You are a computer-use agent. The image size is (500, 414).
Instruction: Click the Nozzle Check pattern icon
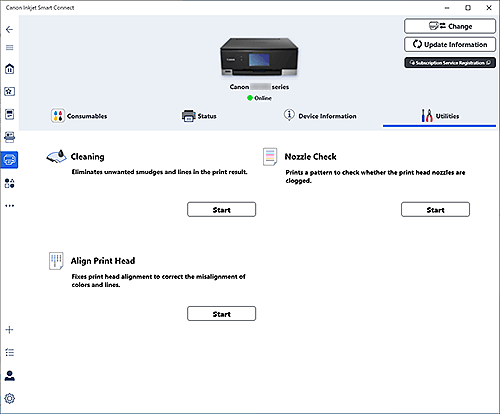[270, 157]
